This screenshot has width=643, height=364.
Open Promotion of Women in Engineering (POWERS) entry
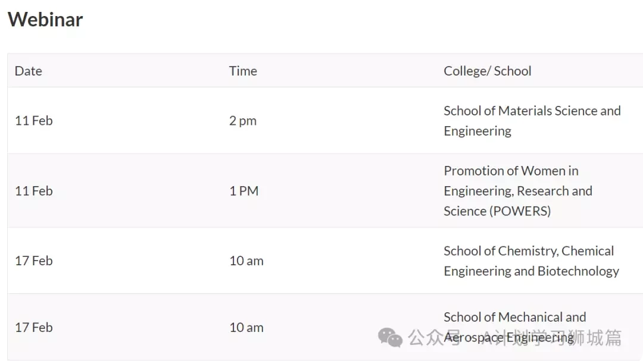click(x=518, y=191)
